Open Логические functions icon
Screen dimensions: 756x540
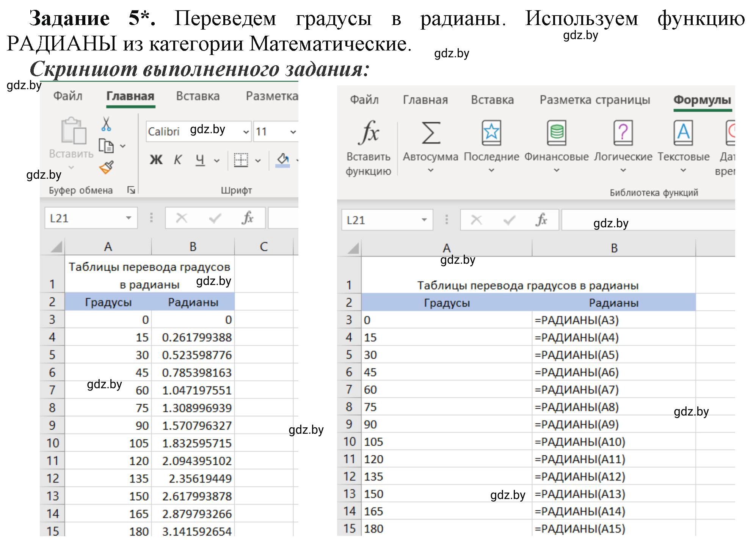click(623, 133)
